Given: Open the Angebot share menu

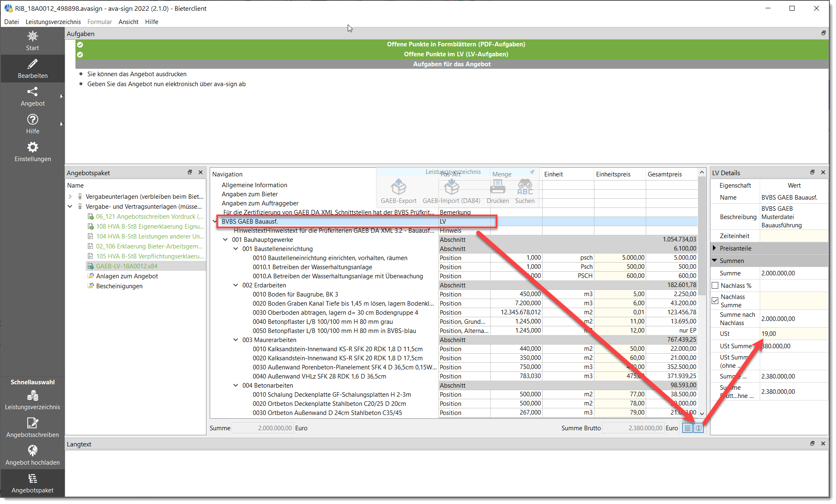Looking at the screenshot, I should [32, 96].
